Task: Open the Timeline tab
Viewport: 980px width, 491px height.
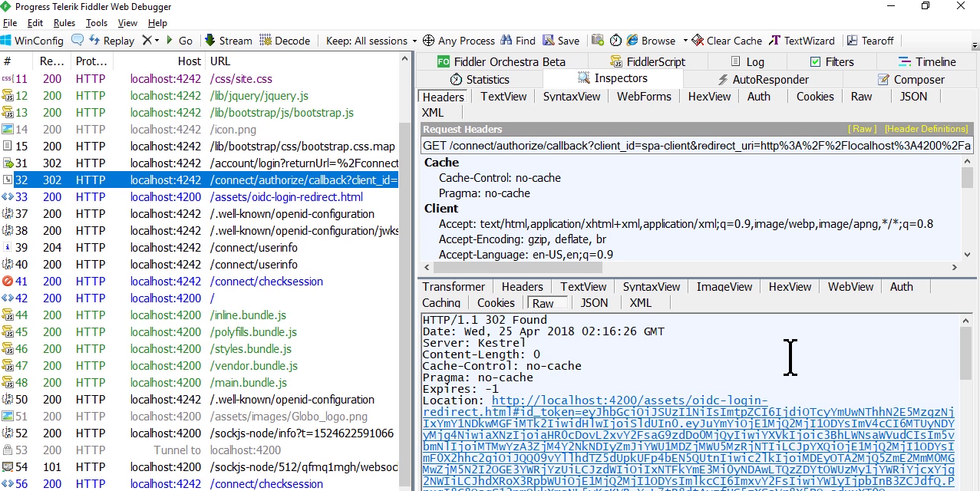Action: pyautogui.click(x=926, y=61)
